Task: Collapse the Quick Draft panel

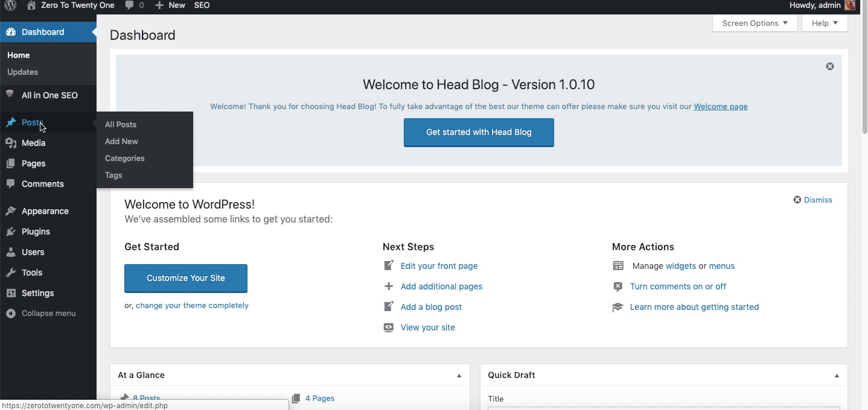Action: coord(837,376)
